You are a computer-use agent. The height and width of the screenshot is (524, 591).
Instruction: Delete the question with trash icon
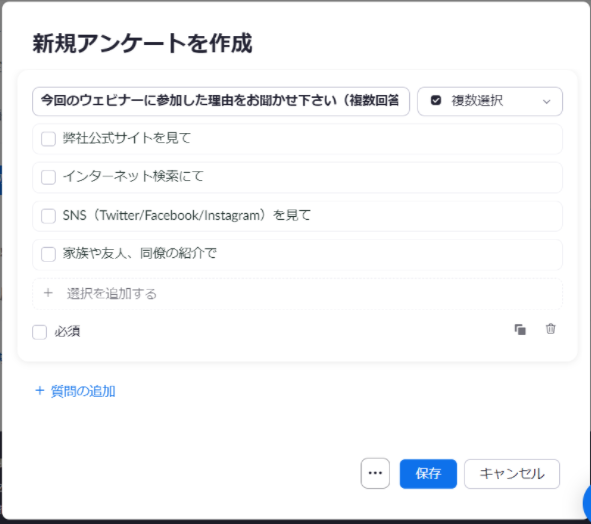(x=550, y=329)
